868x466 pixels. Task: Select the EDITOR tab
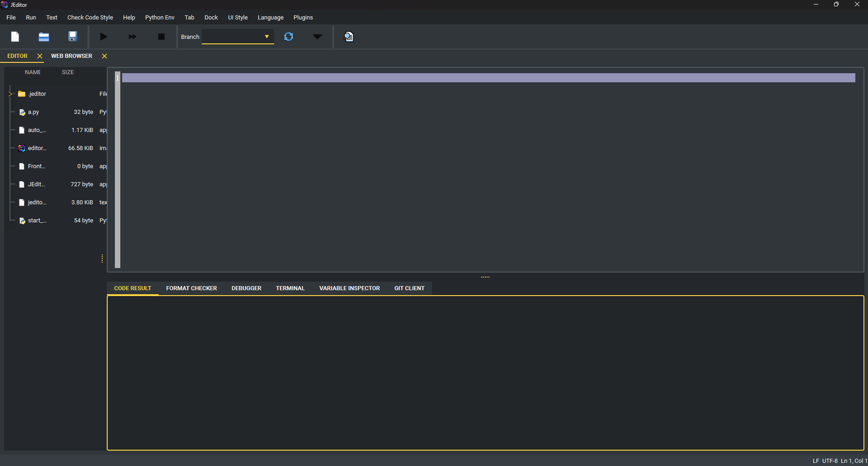coord(17,56)
